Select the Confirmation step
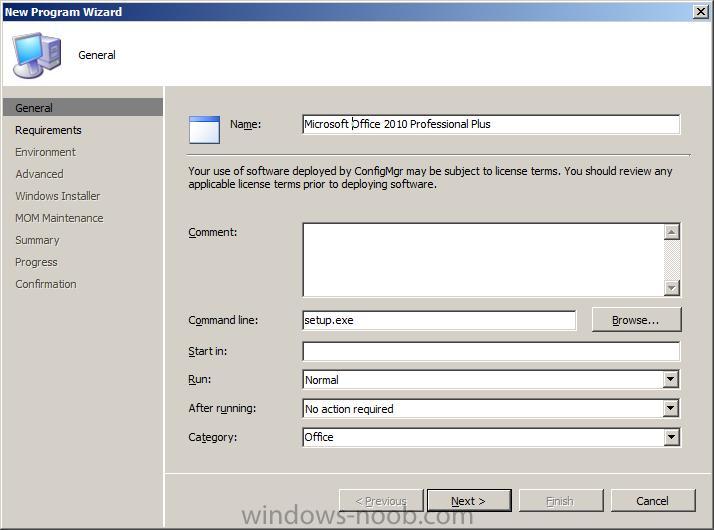This screenshot has height=530, width=714. 46,284
